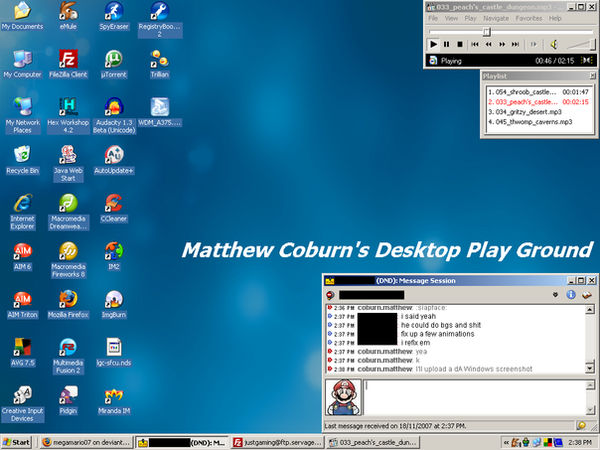Select the Macromedia Fireworks 8 icon

coord(68,259)
